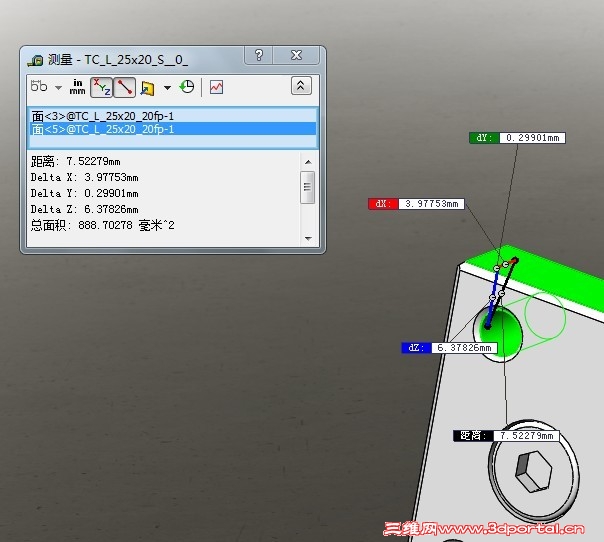Screen dimensions: 604x542
Task: Select the 面<5>@TC_L_25x20_20fp-1 entry
Action: (173, 129)
